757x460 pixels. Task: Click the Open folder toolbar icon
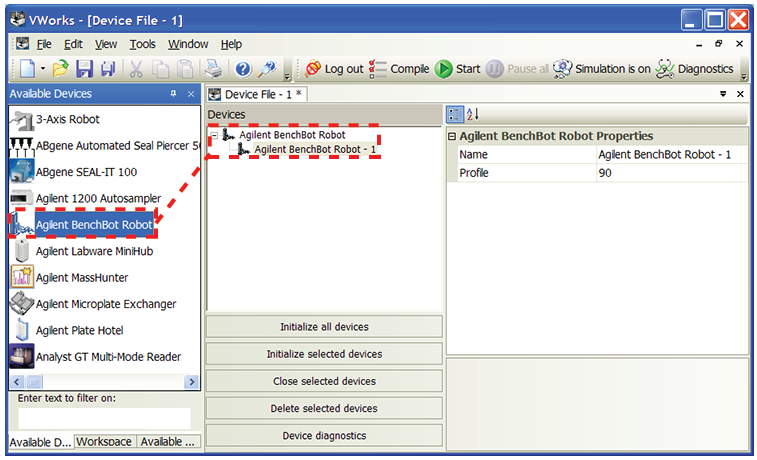click(61, 69)
